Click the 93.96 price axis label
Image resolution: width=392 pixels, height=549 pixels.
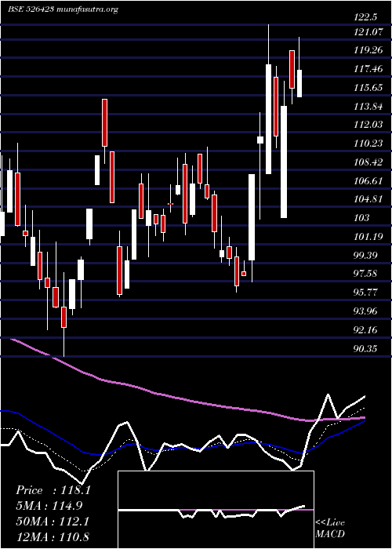point(366,311)
